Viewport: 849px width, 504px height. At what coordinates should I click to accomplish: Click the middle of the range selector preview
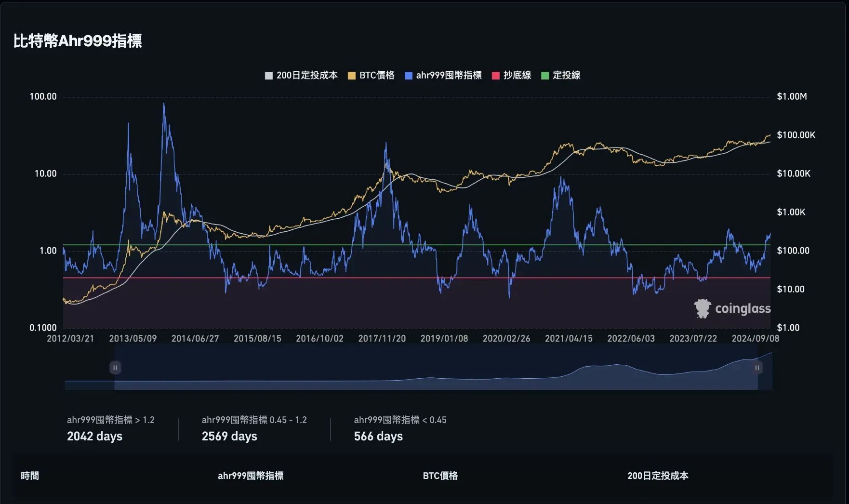click(x=436, y=368)
